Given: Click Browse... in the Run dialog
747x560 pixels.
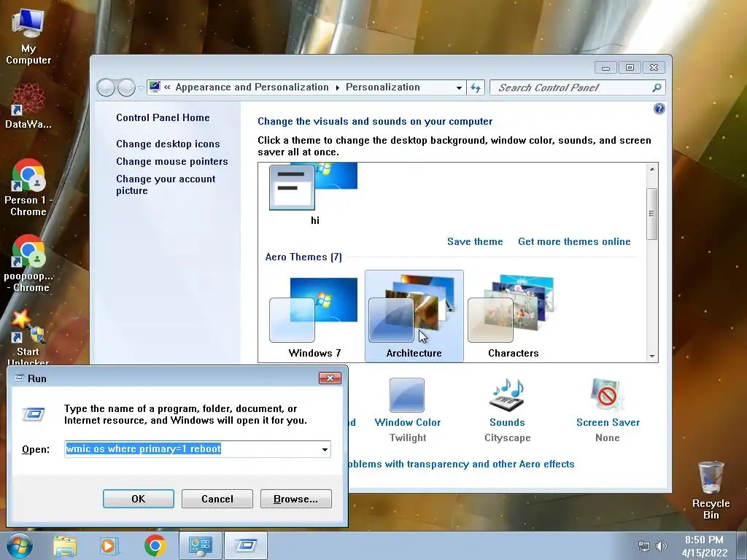Looking at the screenshot, I should click(x=296, y=499).
